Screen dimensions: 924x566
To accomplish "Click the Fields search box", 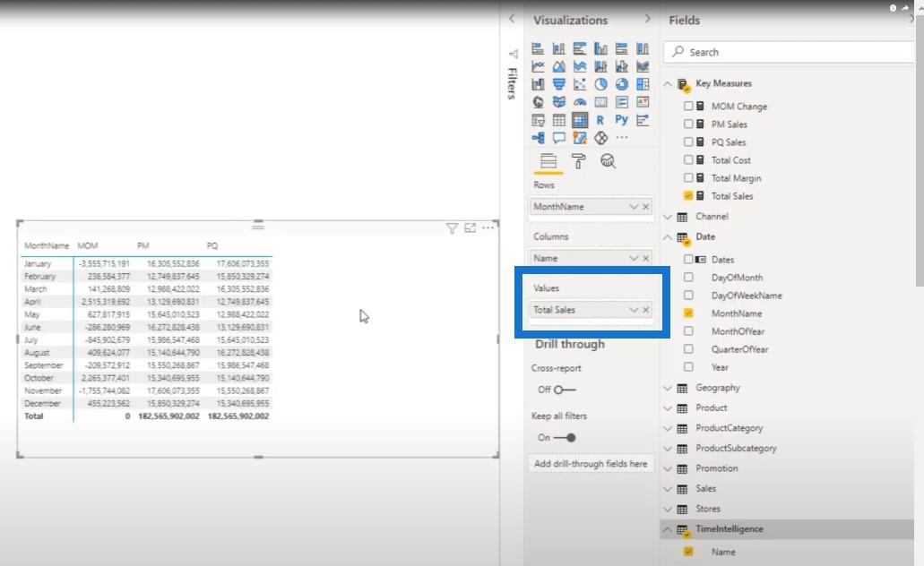I will (x=790, y=52).
